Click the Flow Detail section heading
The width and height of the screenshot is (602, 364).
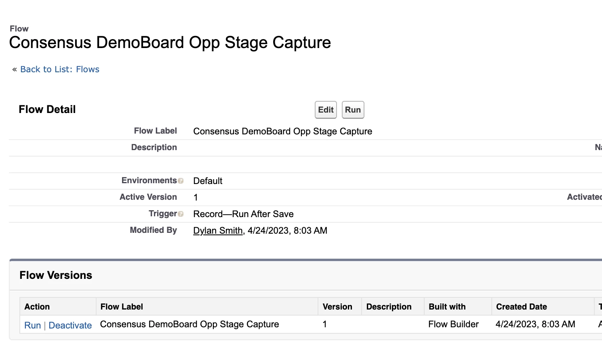click(x=47, y=109)
